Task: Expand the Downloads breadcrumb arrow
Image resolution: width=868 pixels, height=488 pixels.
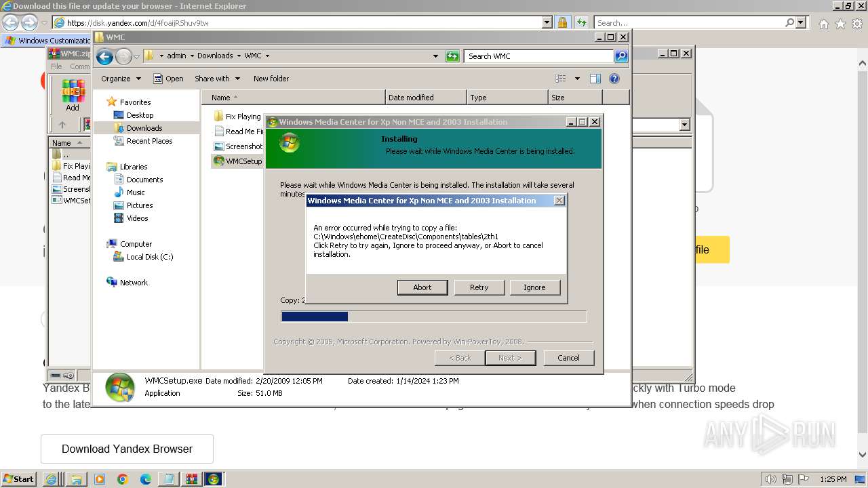Action: tap(238, 56)
